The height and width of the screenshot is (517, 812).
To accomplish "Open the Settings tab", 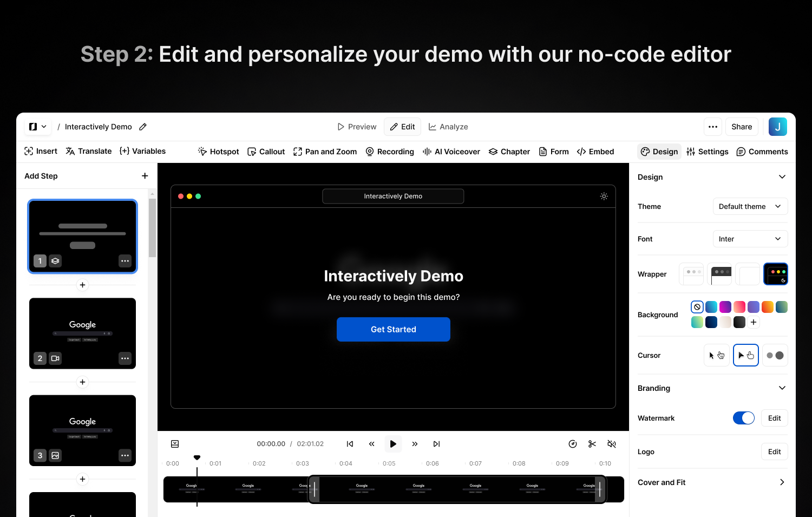I will tap(708, 152).
